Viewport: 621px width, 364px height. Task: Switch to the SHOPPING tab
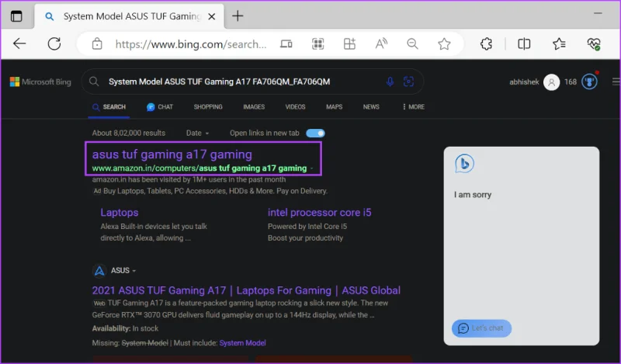point(208,107)
